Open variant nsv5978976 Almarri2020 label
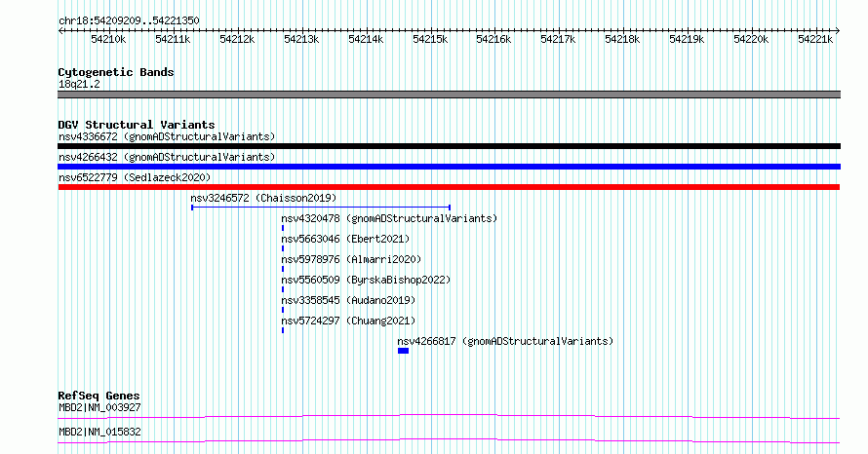 point(351,259)
